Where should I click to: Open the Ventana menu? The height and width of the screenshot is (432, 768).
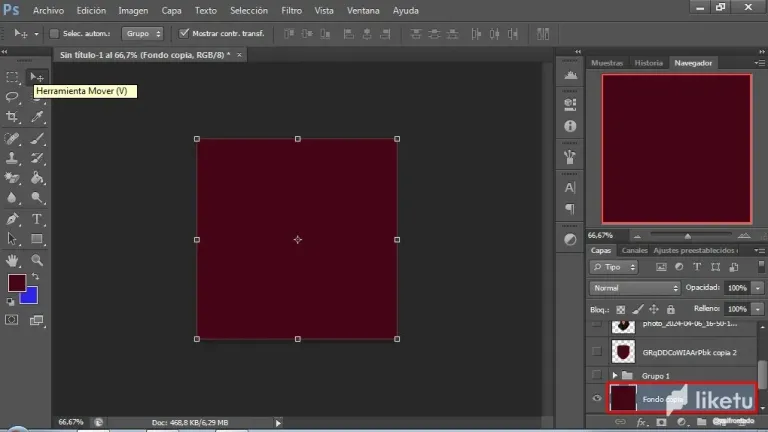point(363,10)
